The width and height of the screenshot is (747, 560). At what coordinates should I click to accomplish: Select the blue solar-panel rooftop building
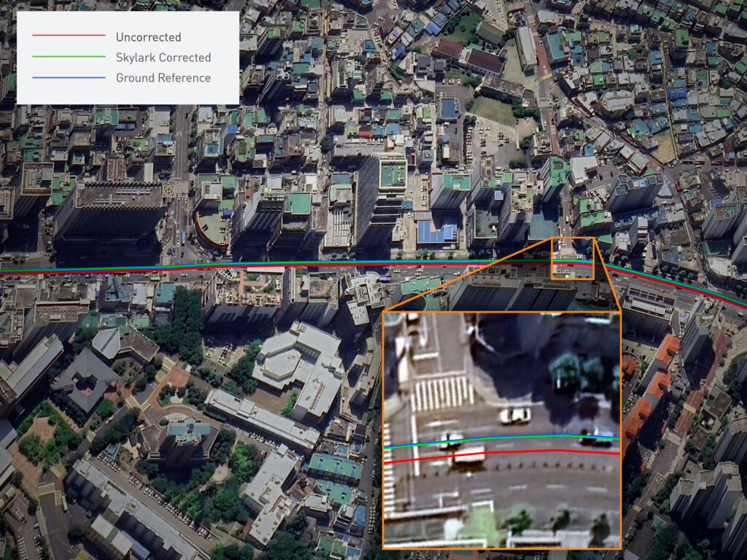pyautogui.click(x=437, y=231)
